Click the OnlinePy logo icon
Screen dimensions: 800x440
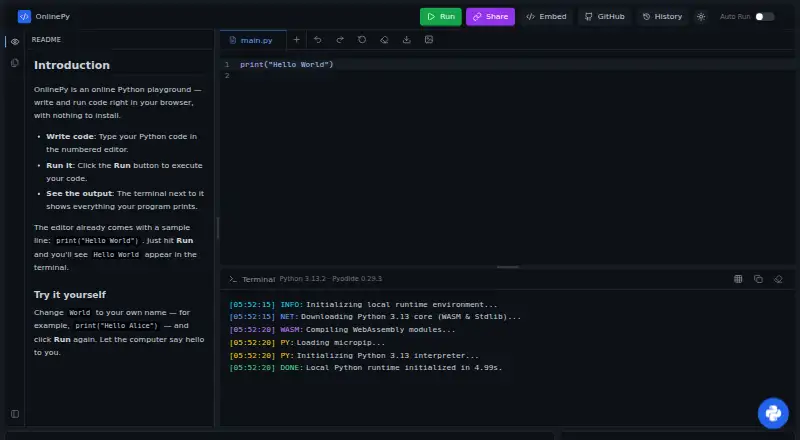(24, 16)
